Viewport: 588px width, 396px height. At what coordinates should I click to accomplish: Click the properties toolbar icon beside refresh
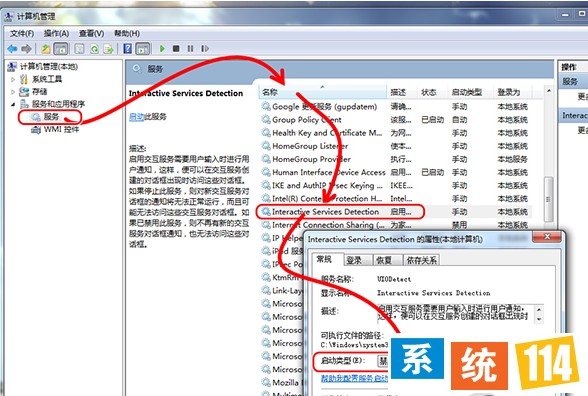tap(80, 49)
